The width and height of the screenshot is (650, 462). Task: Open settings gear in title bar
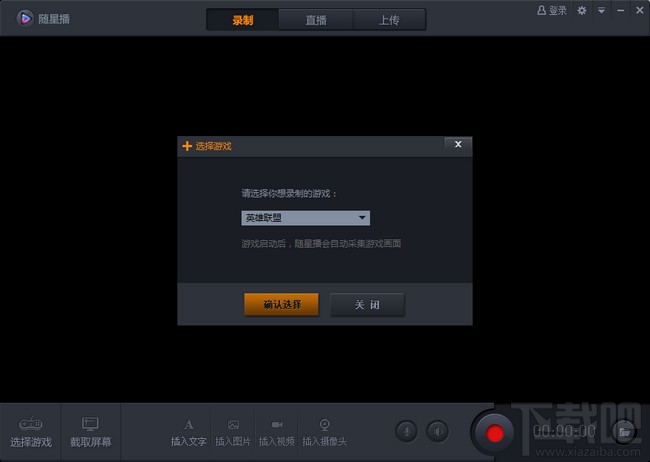[582, 10]
